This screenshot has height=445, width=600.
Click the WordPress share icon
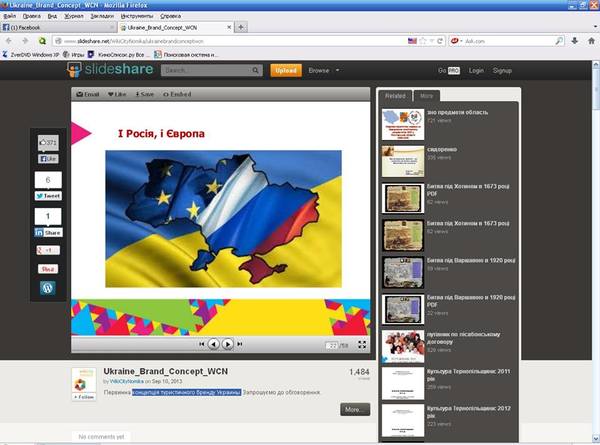click(48, 288)
